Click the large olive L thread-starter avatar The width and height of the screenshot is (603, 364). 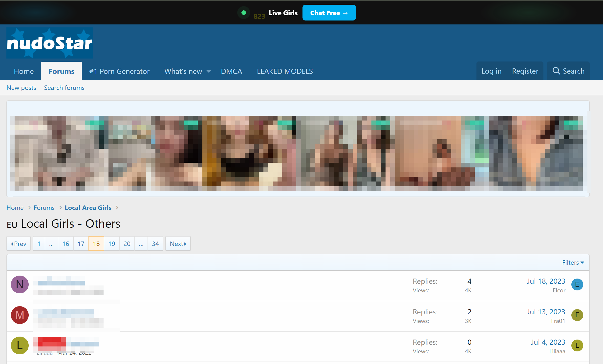[20, 345]
